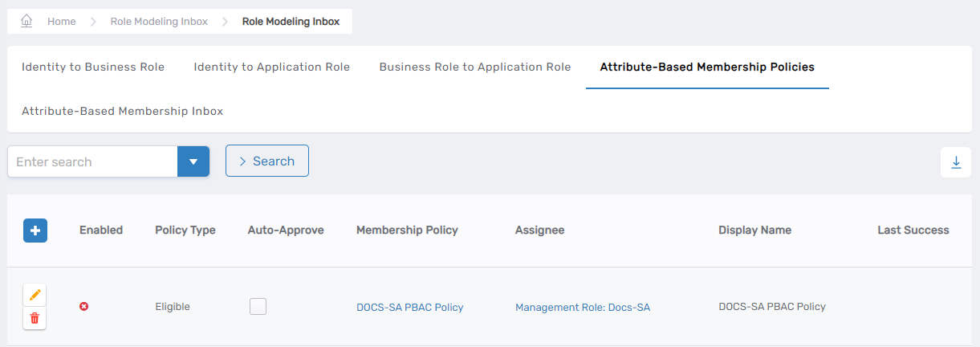Go to first Role Modeling Inbox breadcrumb

(x=159, y=22)
